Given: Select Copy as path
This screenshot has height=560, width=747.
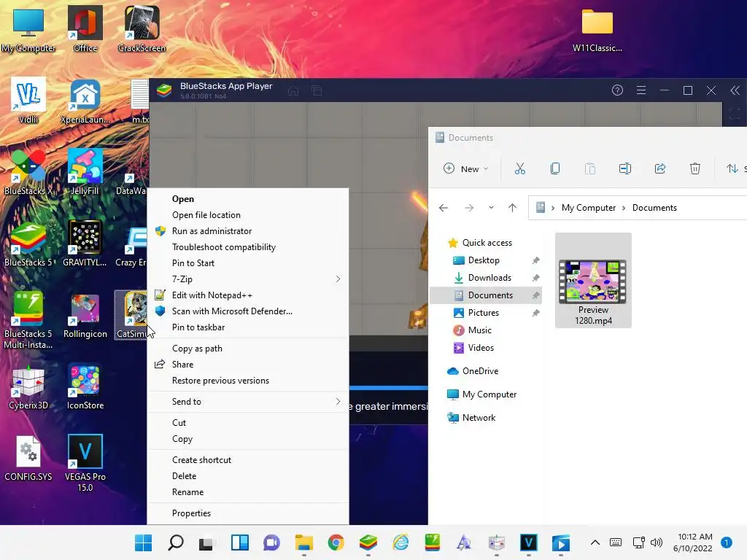Looking at the screenshot, I should (x=248, y=348).
